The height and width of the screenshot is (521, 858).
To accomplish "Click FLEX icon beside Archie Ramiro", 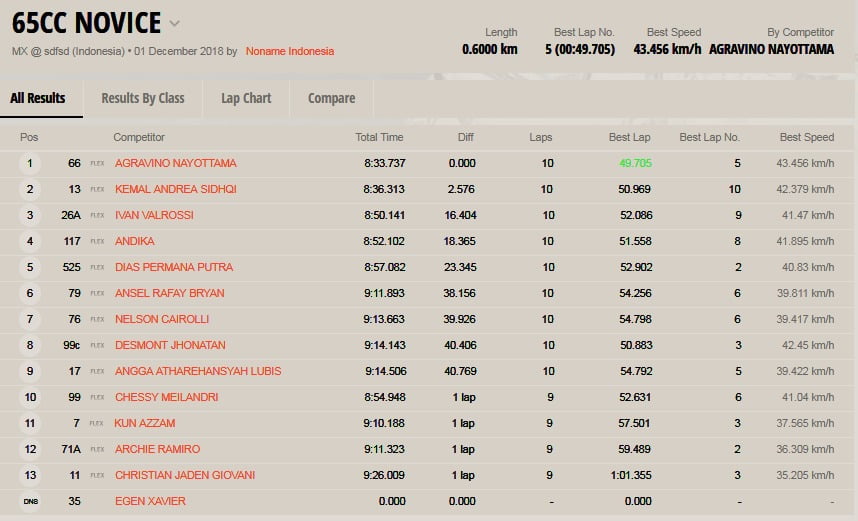I will tap(97, 449).
